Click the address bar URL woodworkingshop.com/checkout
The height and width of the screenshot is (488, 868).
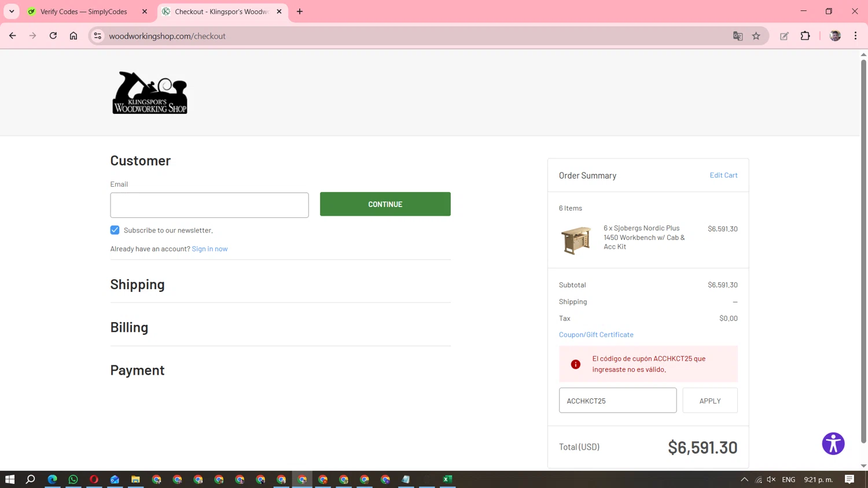pos(167,36)
